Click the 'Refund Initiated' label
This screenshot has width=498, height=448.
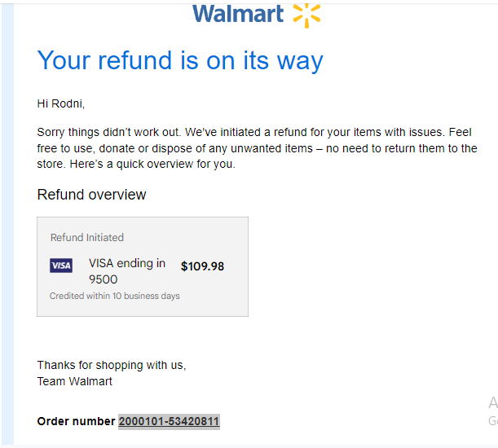(x=87, y=238)
